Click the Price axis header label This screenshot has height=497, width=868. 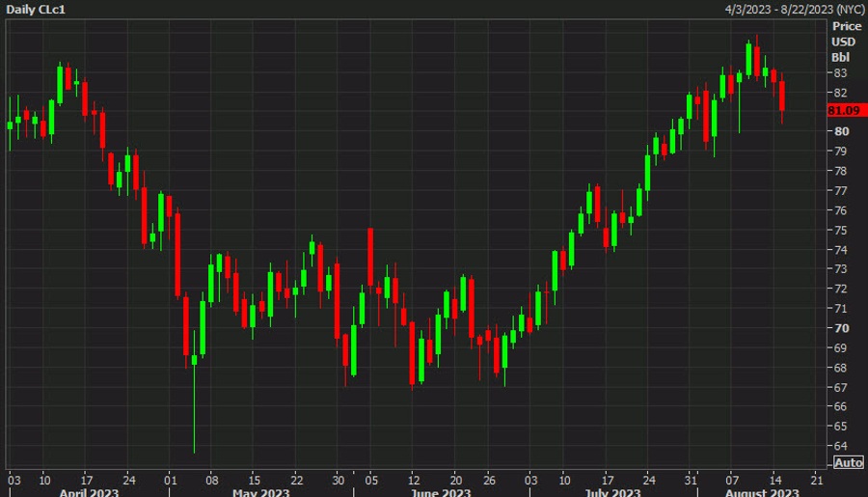tap(846, 26)
